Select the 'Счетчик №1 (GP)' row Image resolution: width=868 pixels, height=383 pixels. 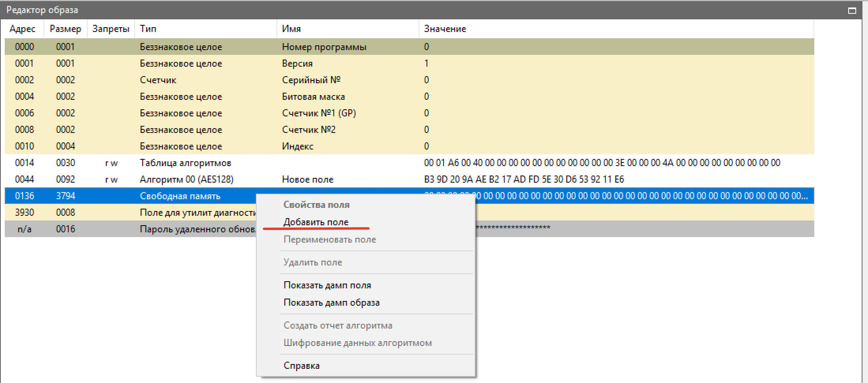pyautogui.click(x=319, y=113)
